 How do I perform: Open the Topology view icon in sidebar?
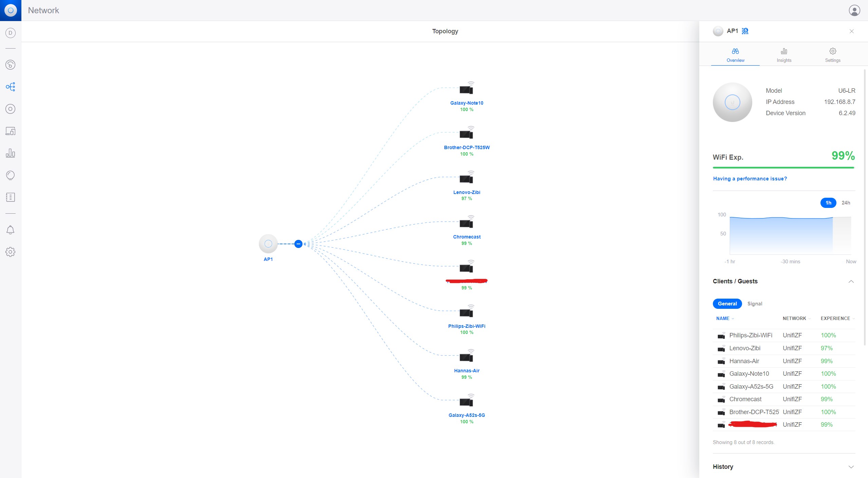[10, 87]
